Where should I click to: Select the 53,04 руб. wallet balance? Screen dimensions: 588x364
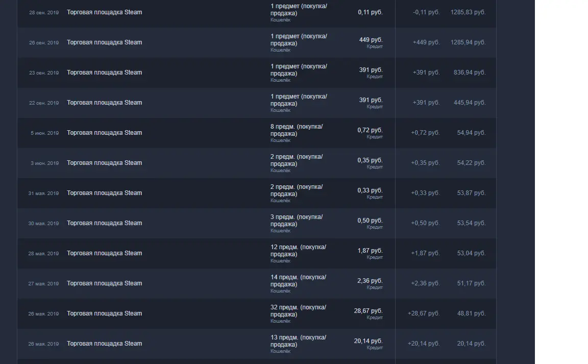(x=471, y=253)
